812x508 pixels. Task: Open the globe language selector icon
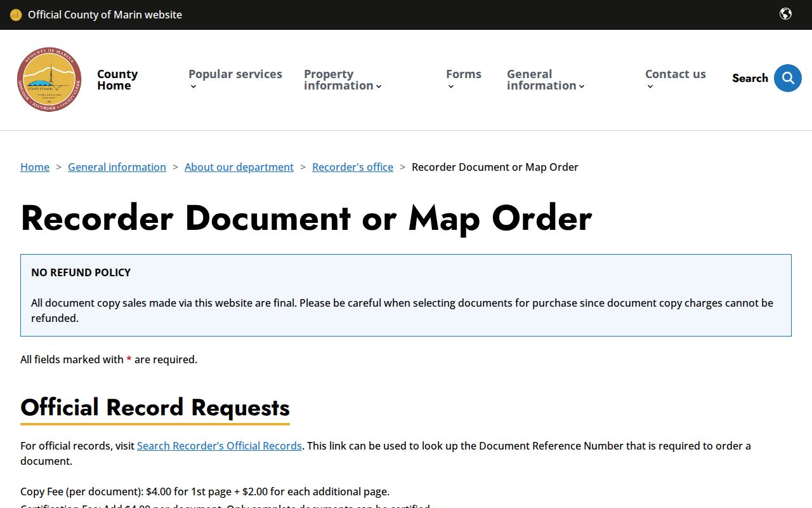point(785,14)
